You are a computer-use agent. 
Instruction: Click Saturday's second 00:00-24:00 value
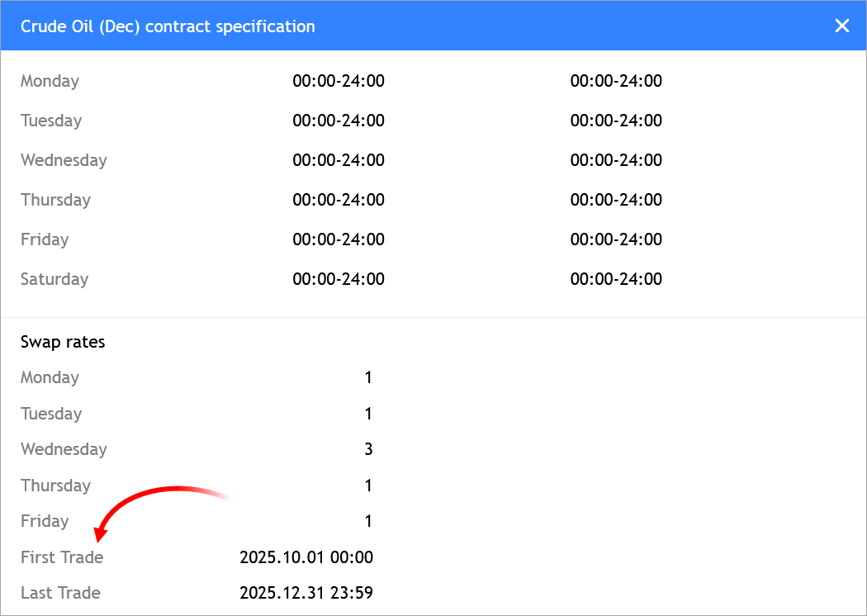(x=615, y=279)
